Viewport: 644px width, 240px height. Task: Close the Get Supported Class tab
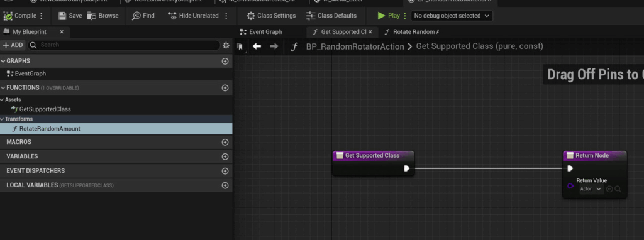tap(370, 31)
